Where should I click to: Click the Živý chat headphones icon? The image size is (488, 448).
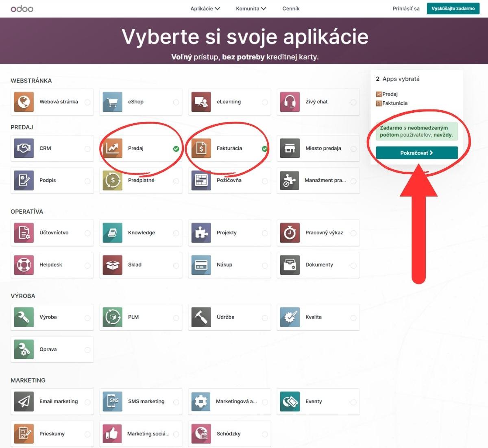coord(290,102)
